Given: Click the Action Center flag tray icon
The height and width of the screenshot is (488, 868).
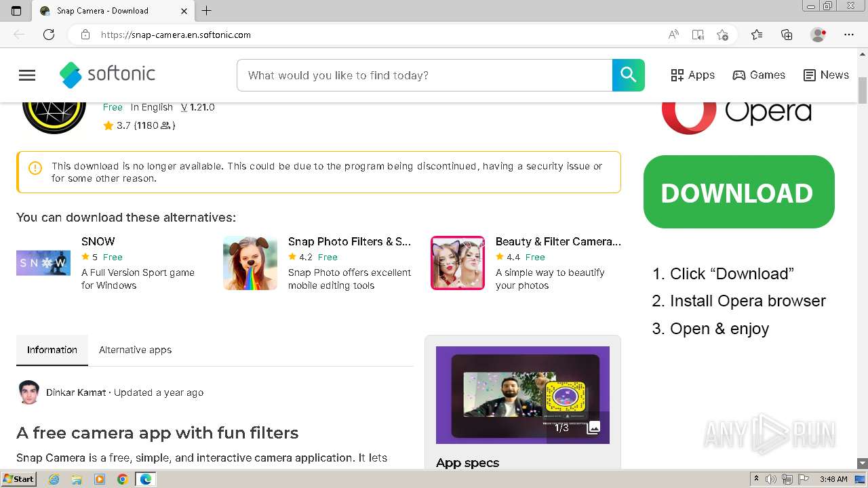Looking at the screenshot, I should coord(804,479).
